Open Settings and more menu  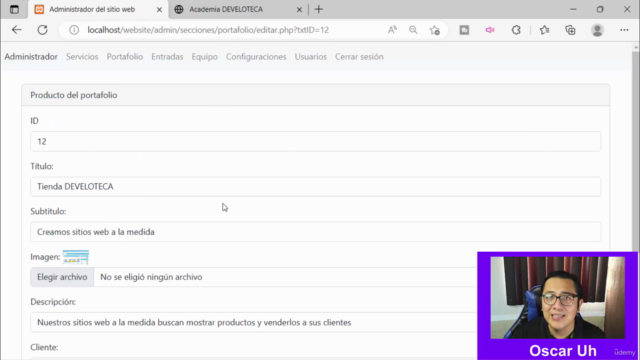[624, 30]
